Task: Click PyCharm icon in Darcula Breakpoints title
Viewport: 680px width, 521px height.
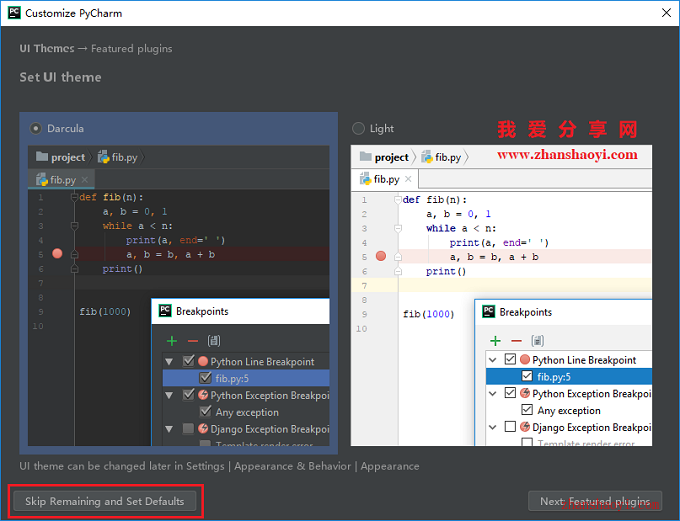Action: point(165,311)
